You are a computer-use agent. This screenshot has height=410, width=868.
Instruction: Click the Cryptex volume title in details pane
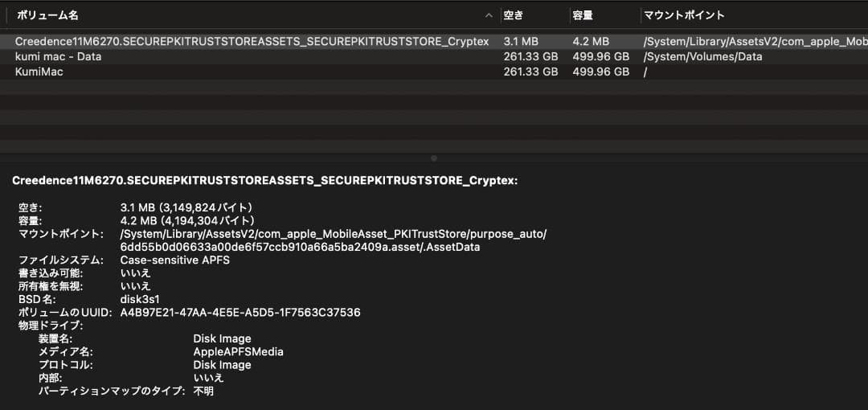coord(264,181)
